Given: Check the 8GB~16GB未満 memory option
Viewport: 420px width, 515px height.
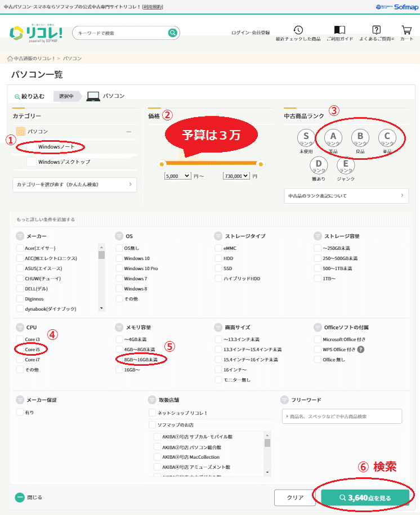Looking at the screenshot, I should coord(119,360).
